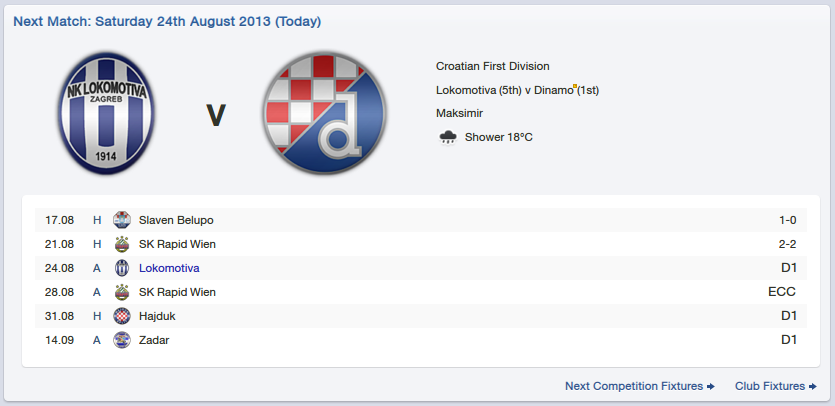Click the Shower 18°C weather text
Image resolution: width=835 pixels, height=406 pixels.
(498, 137)
